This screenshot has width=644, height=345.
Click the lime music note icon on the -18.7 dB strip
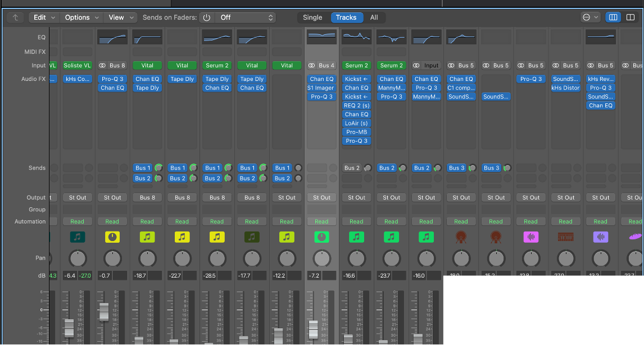click(147, 237)
